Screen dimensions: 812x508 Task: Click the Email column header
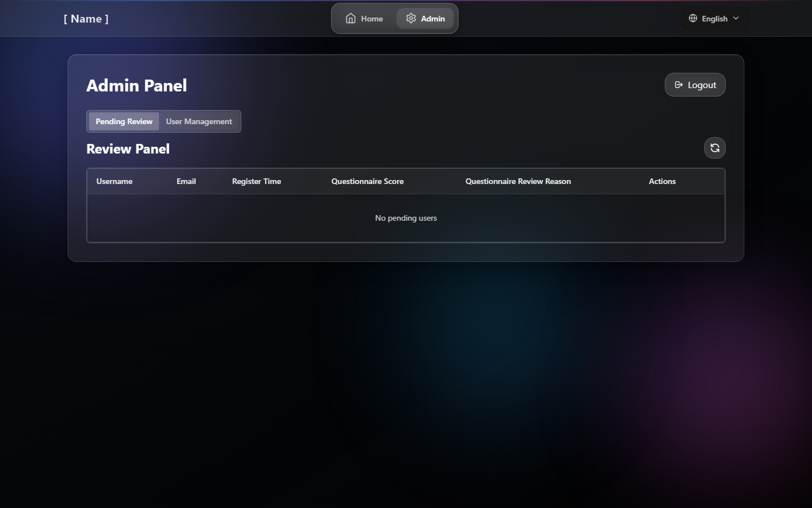click(x=186, y=181)
